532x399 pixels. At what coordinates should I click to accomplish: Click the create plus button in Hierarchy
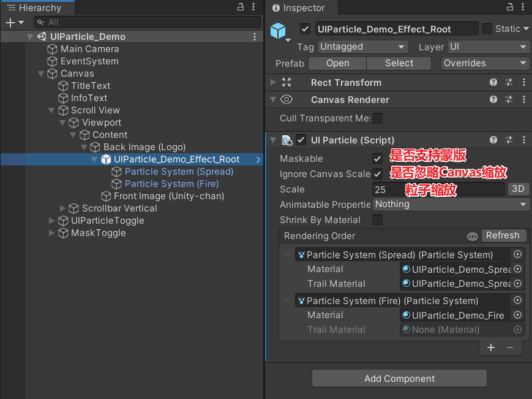pos(10,23)
